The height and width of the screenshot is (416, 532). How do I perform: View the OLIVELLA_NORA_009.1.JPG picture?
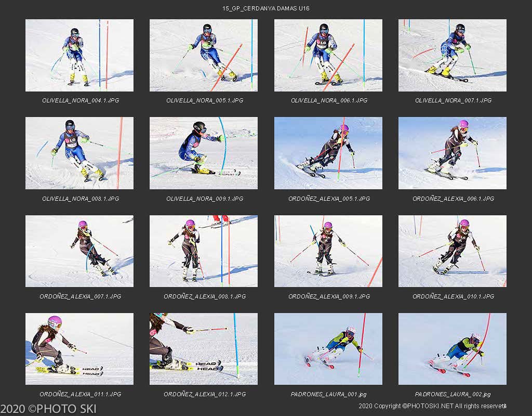pos(204,153)
